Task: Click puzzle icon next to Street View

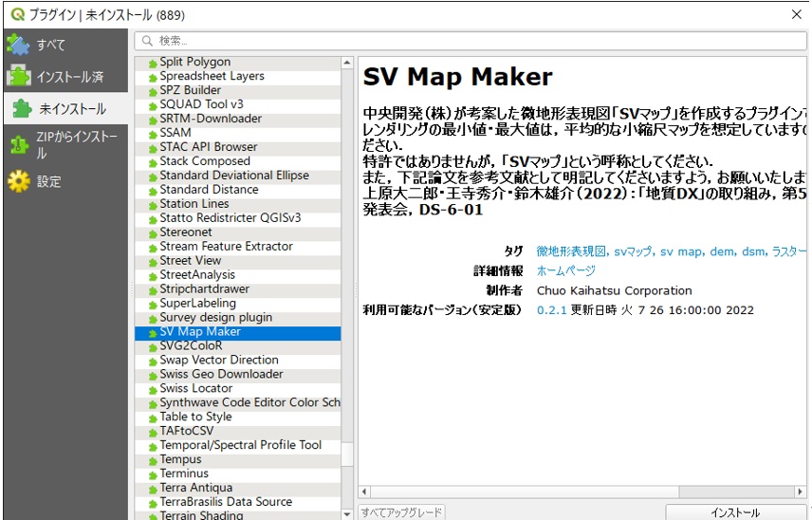Action: (x=153, y=263)
